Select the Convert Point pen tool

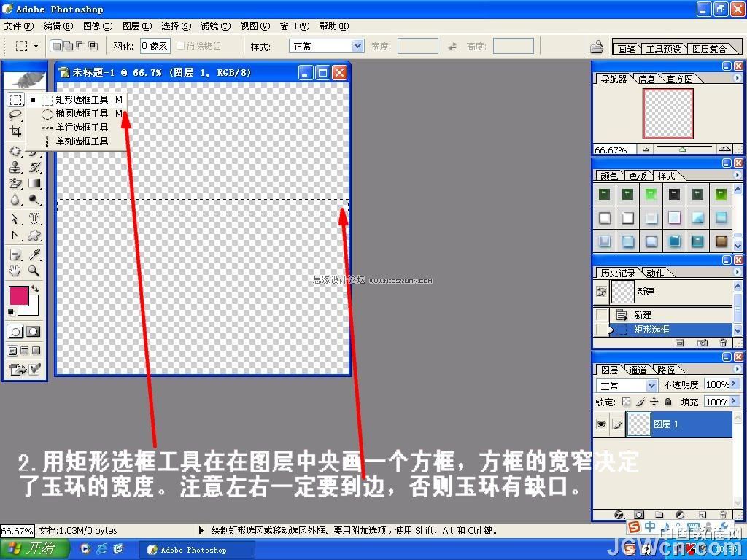[16, 236]
